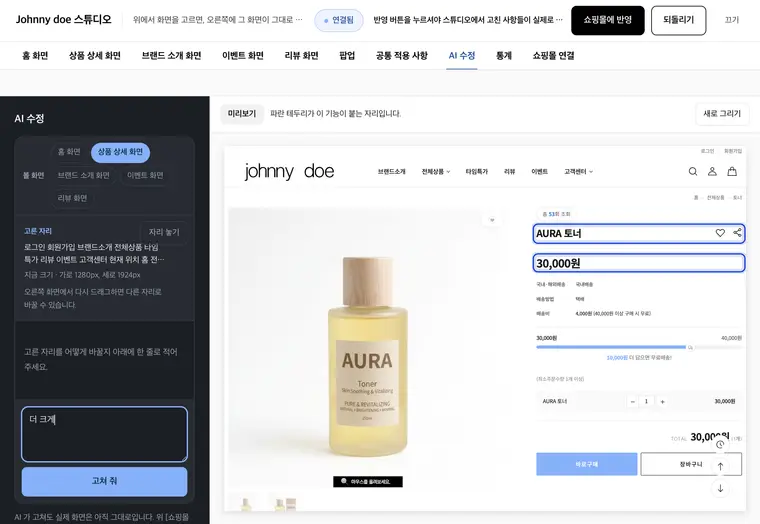Screen dimensions: 760x524
Task: Select the 홈 화면 chip in AI panel
Action: (x=69, y=152)
